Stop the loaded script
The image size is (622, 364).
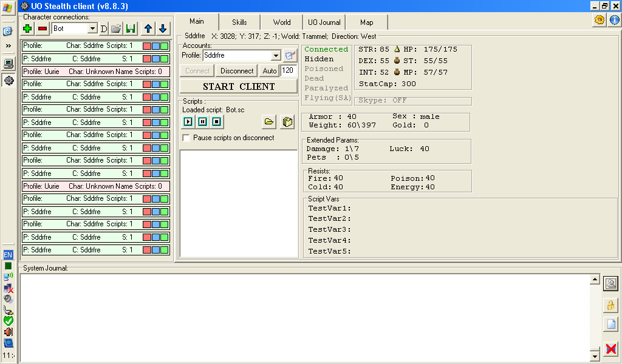(x=216, y=122)
